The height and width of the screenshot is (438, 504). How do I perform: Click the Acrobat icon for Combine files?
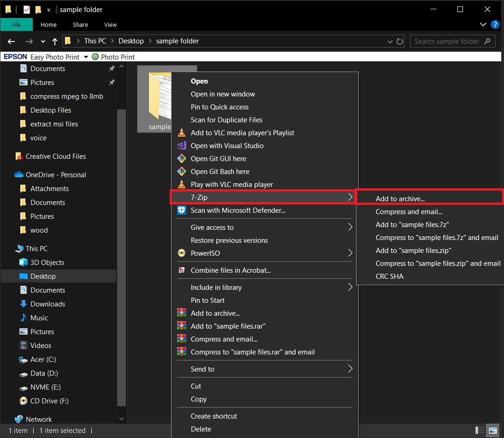coord(182,270)
